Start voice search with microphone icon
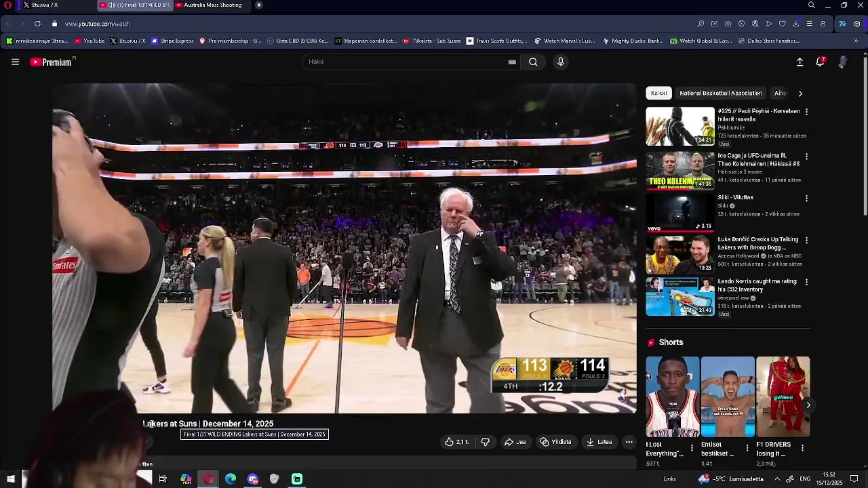This screenshot has width=868, height=488. tap(560, 62)
